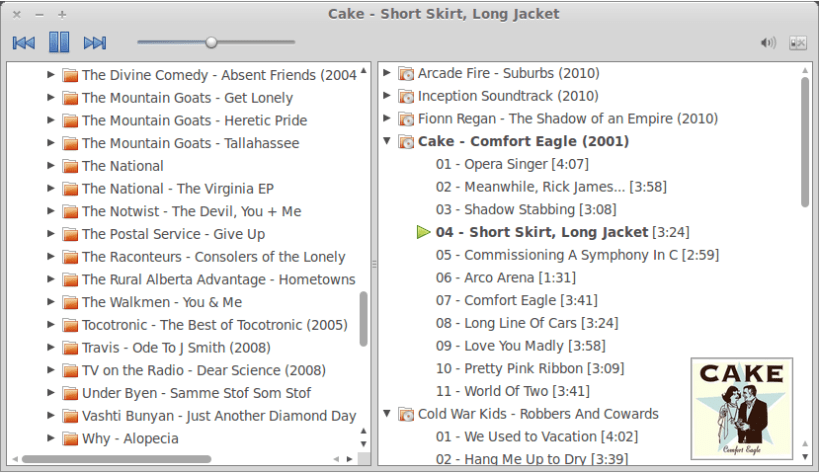Click Under Byen folder icon

click(70, 394)
